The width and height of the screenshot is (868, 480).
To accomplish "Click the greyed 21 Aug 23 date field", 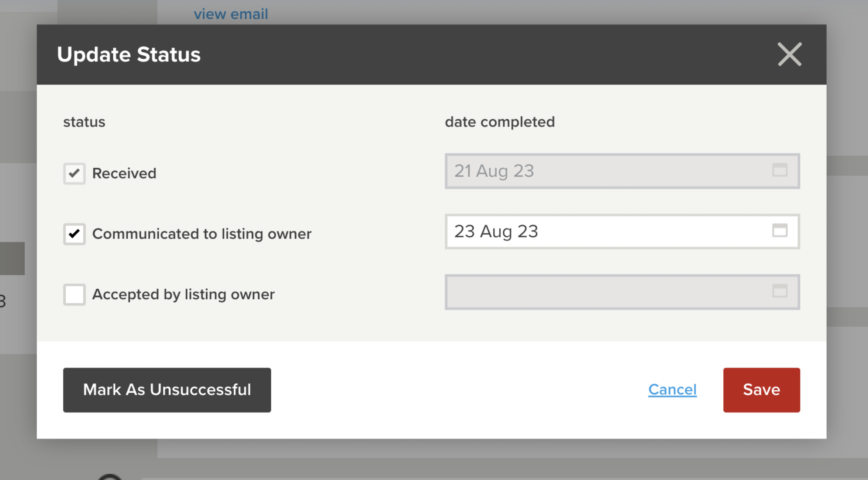I will 590,171.
